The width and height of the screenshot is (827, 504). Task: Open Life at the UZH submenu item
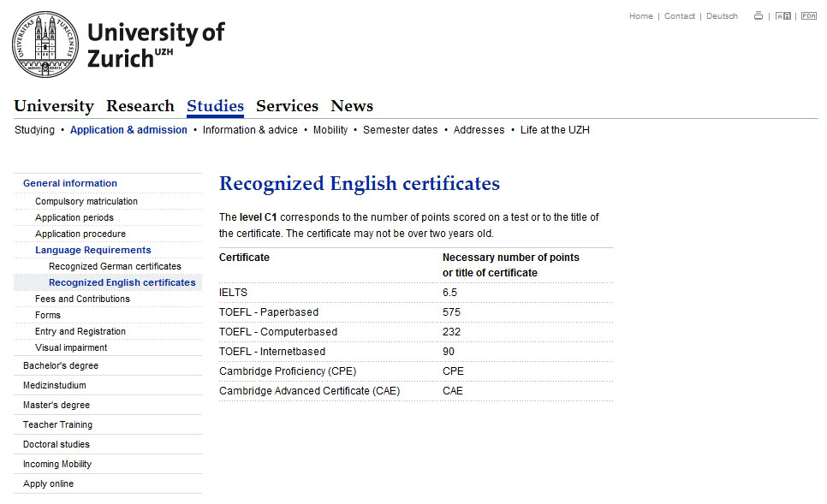click(x=555, y=130)
